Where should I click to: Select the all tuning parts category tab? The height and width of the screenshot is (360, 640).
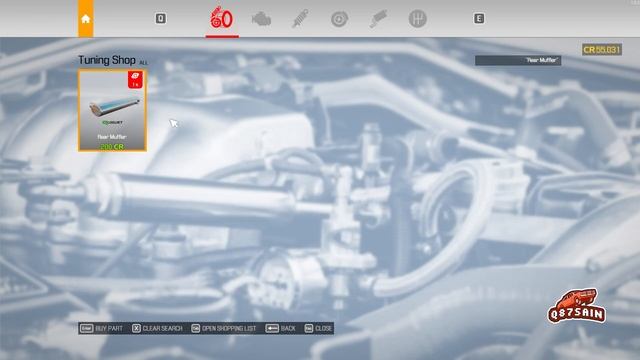(x=222, y=18)
